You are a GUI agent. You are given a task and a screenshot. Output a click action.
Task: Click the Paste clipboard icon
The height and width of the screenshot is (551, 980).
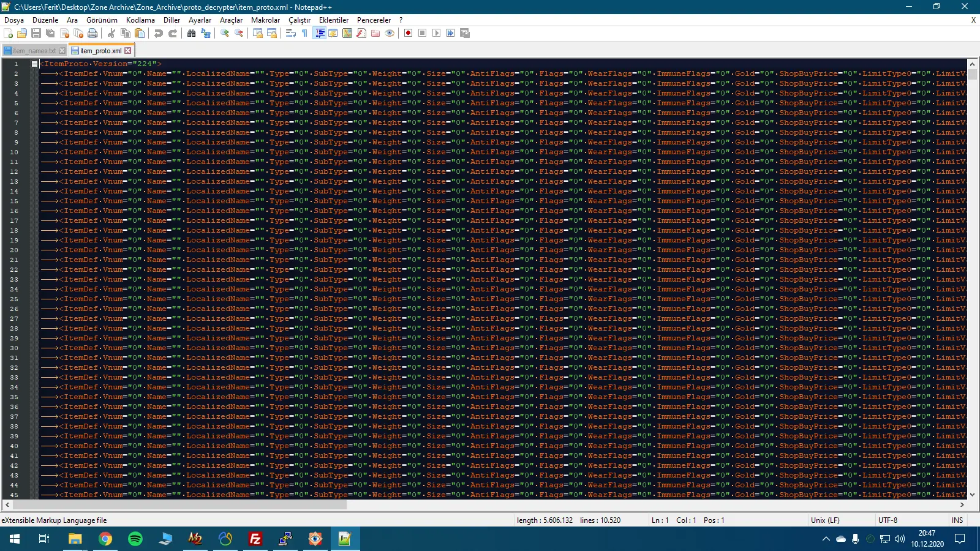pyautogui.click(x=140, y=33)
